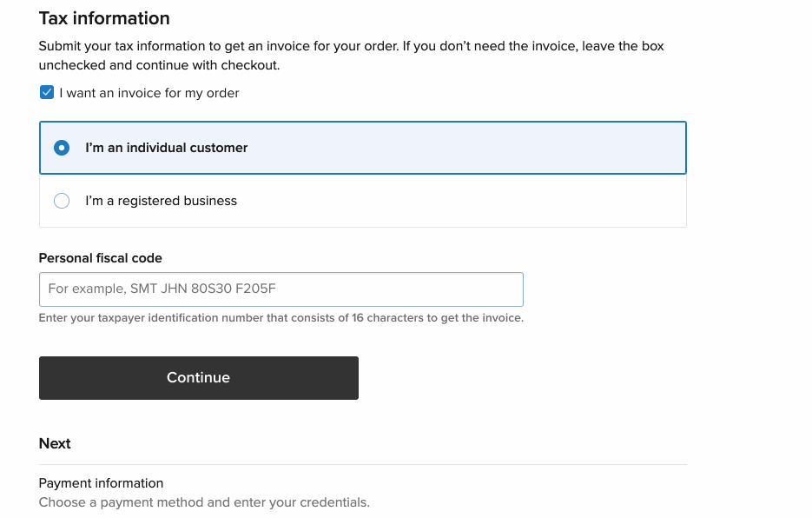
Task: Select "I'm a registered business"
Action: (x=162, y=200)
